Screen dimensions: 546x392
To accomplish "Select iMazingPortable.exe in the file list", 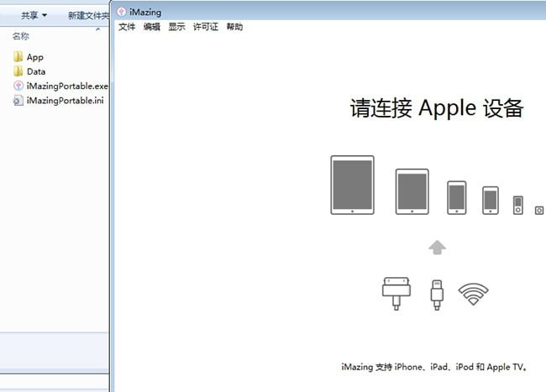I will click(60, 86).
